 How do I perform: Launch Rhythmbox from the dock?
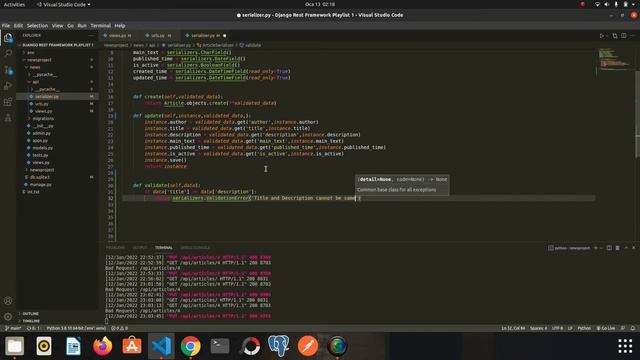click(44, 346)
